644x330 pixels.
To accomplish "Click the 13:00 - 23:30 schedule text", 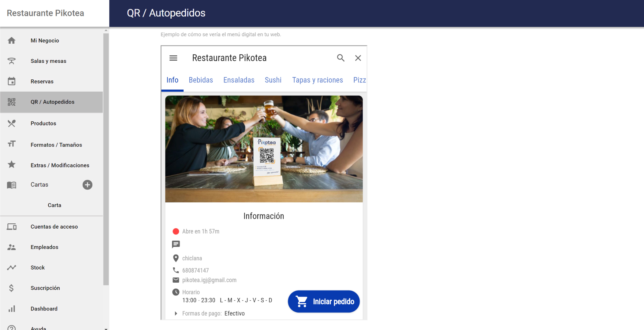I will point(199,300).
